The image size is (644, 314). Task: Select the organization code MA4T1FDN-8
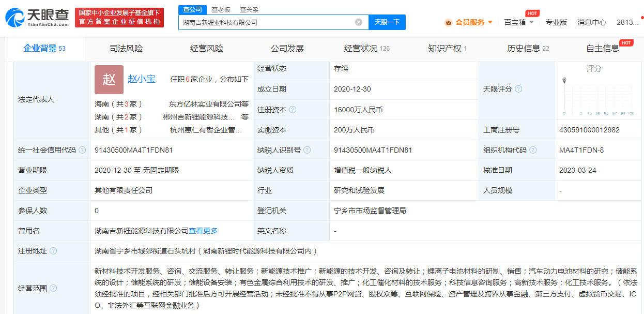581,150
